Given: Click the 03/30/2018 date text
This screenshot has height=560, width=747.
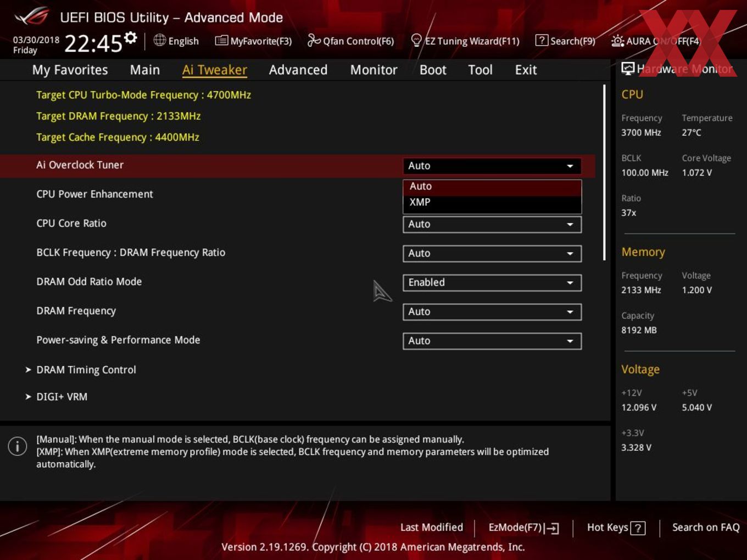Looking at the screenshot, I should (x=36, y=40).
